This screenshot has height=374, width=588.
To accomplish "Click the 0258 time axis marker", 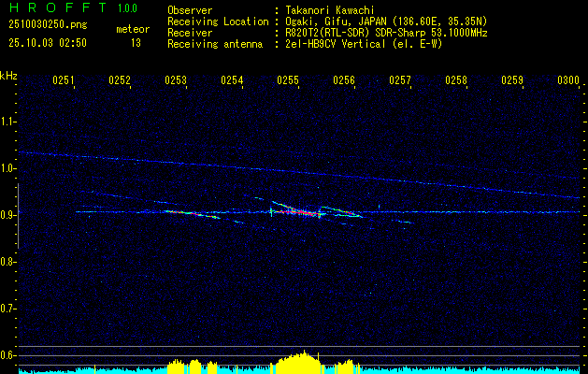I will (x=456, y=80).
